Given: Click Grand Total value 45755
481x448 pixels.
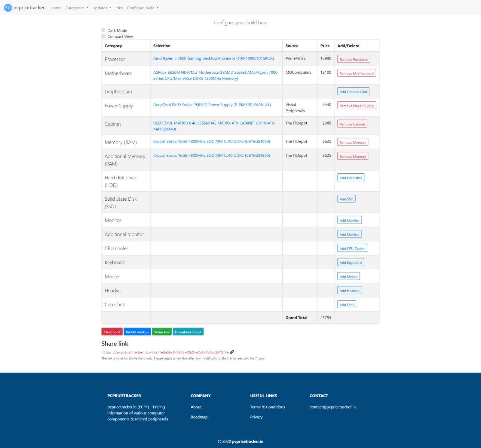Looking at the screenshot, I should (326, 318).
